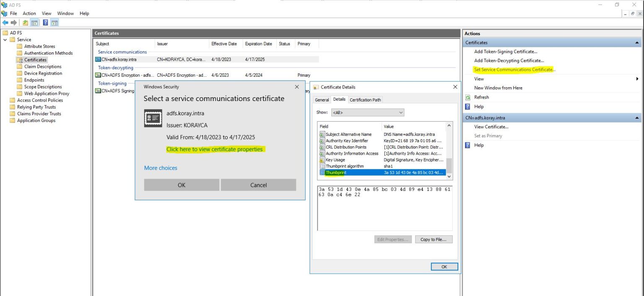Image resolution: width=644 pixels, height=296 pixels.
Task: Click the Refresh icon in the Actions pane
Action: click(x=468, y=97)
